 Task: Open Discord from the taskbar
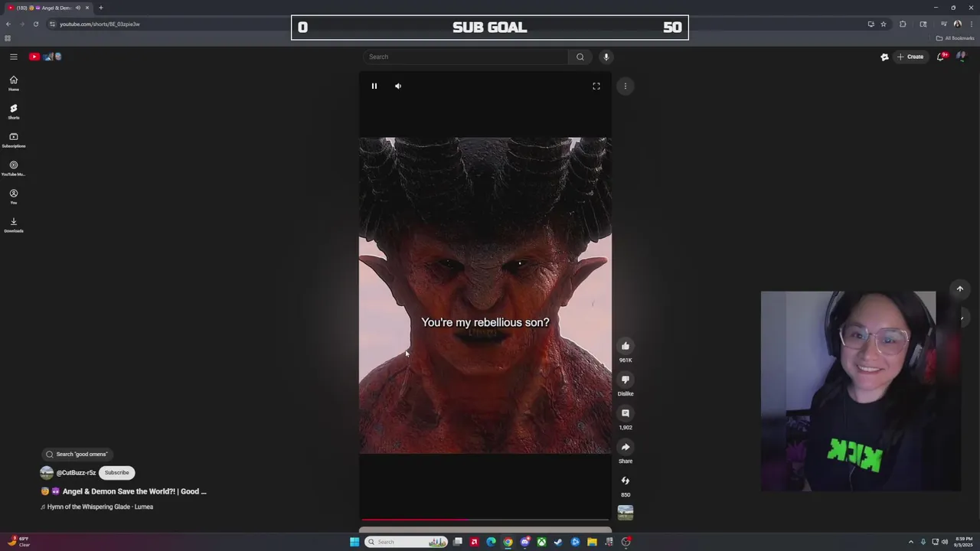click(x=524, y=542)
